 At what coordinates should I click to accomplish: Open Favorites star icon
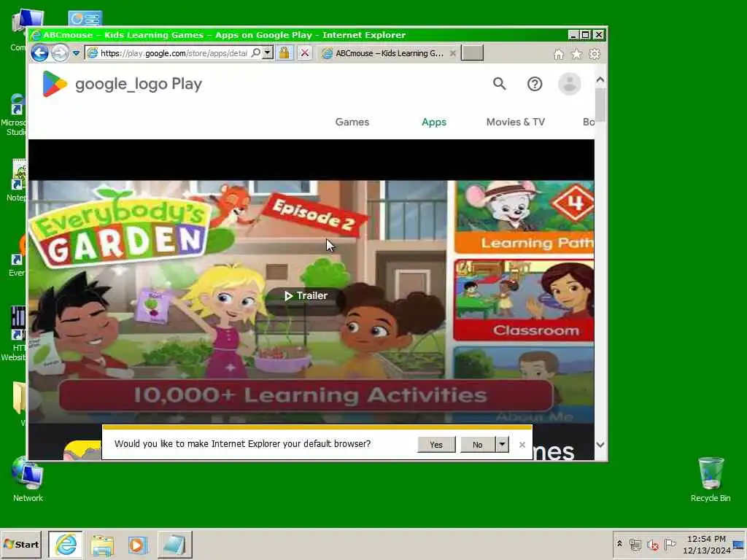pos(576,54)
